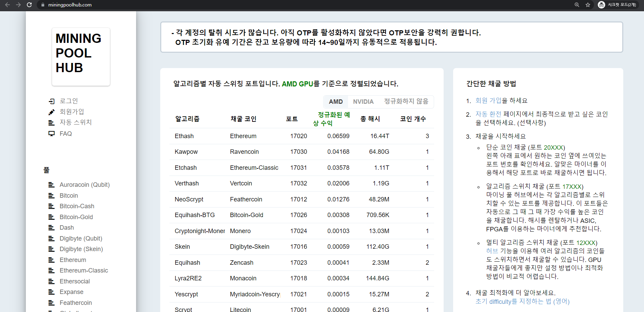
Task: Switch to the AMD tab
Action: tap(336, 102)
